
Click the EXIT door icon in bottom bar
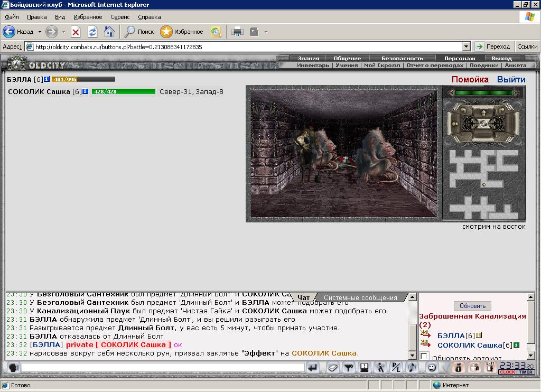point(490,367)
